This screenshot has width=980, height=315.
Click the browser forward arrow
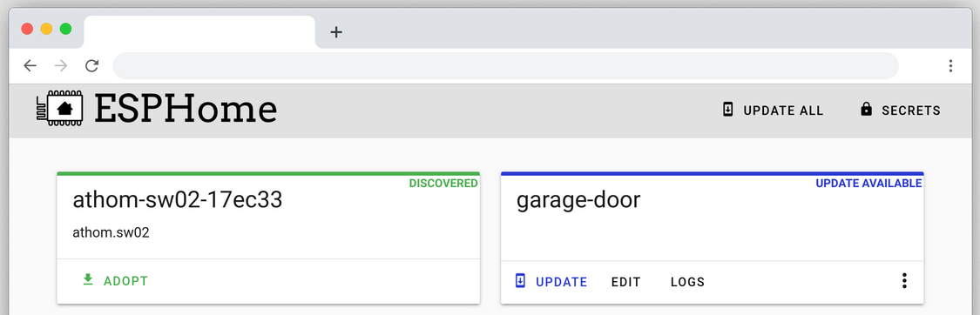tap(61, 65)
